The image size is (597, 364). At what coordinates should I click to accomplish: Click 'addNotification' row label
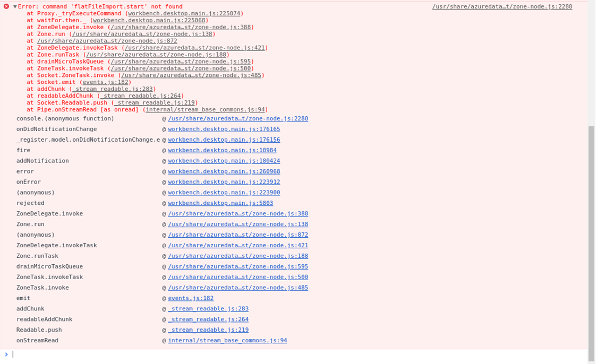click(x=42, y=161)
